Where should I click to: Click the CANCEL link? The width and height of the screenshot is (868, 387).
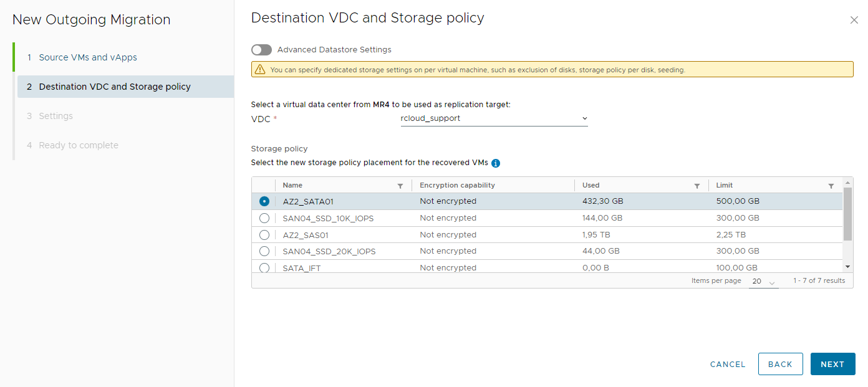coord(728,365)
